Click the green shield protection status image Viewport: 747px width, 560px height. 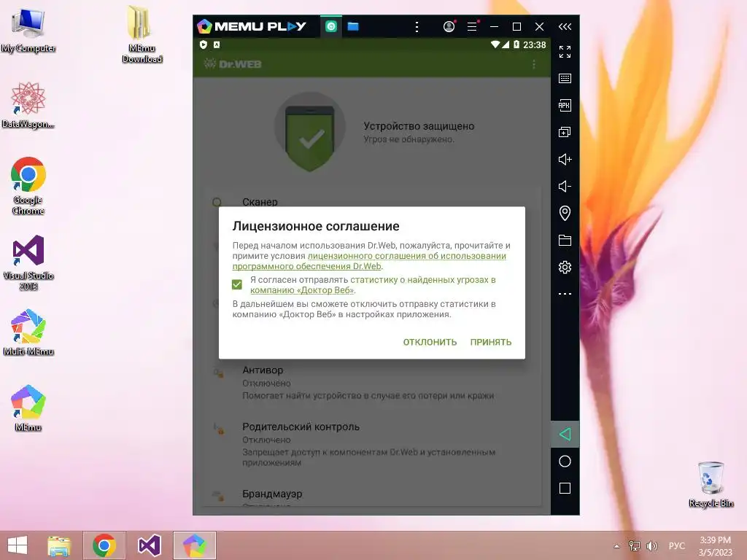point(309,133)
